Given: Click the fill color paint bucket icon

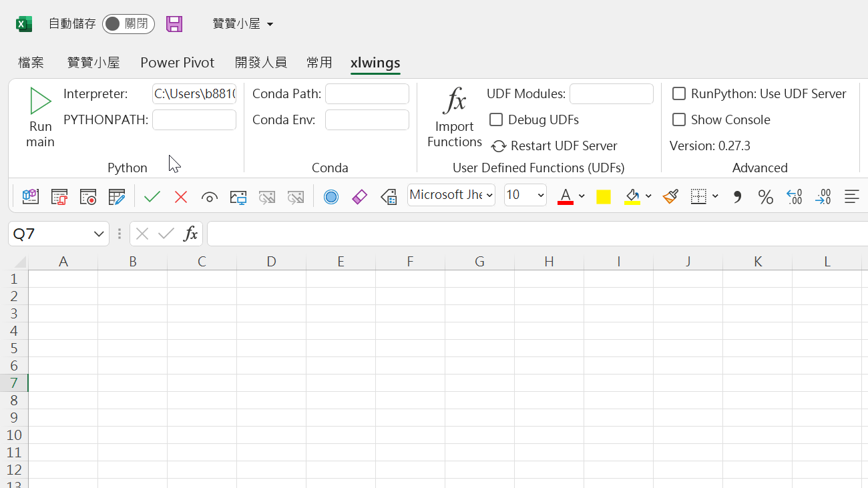Looking at the screenshot, I should click(632, 196).
